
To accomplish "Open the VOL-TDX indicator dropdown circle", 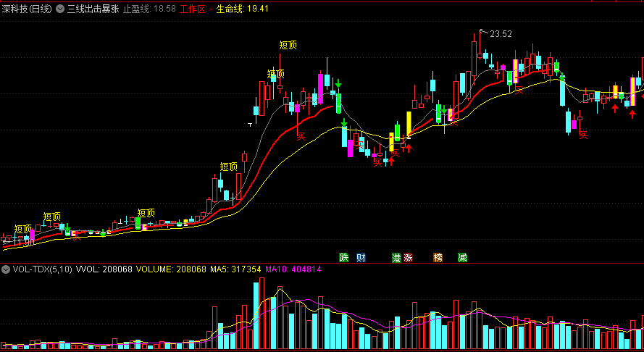I will coord(6,269).
